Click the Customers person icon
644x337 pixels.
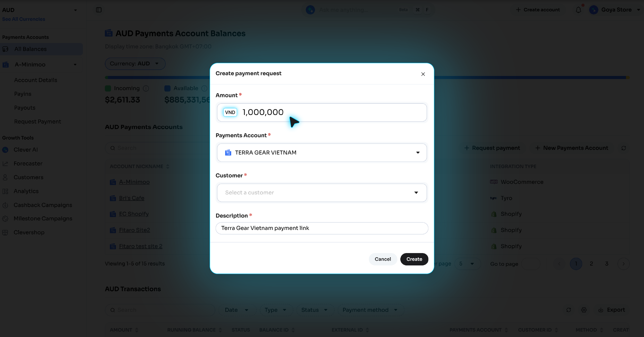click(5, 177)
